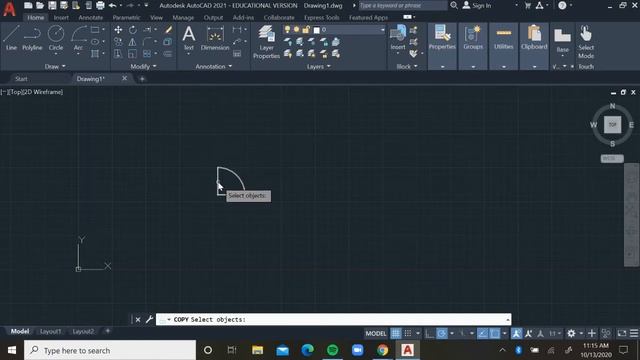This screenshot has height=360, width=640.
Task: Click the keyword search box
Action: tap(402, 5)
